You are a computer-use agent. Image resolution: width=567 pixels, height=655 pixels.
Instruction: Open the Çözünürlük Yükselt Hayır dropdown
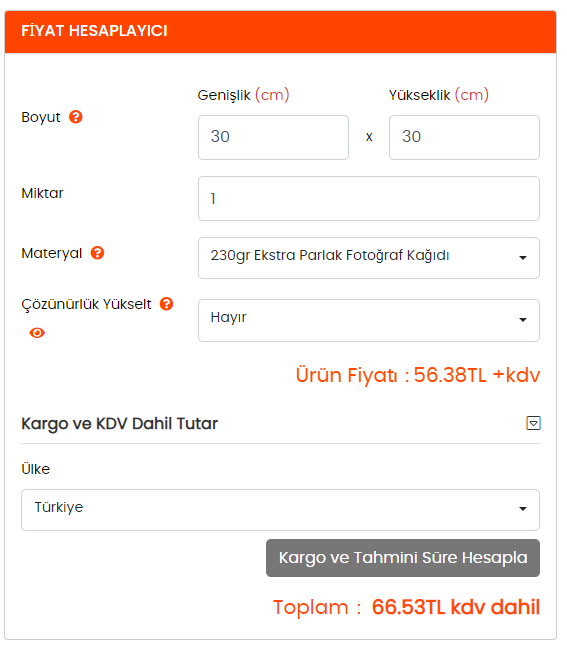coord(369,320)
